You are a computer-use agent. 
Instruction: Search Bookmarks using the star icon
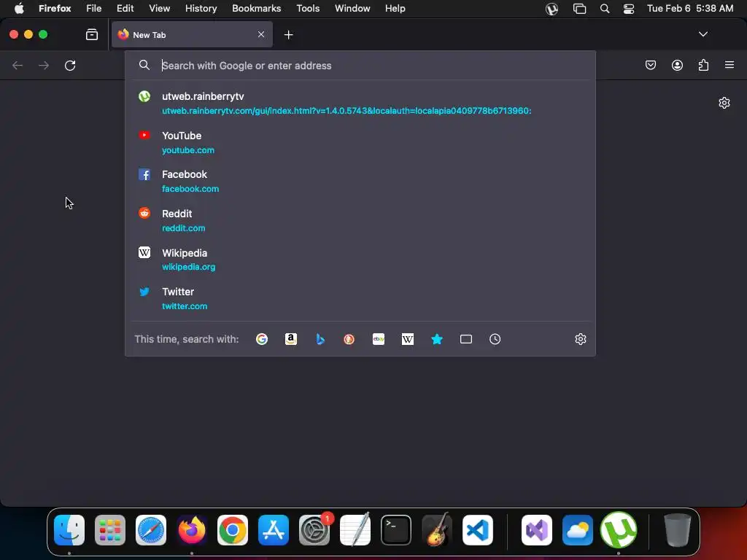click(437, 339)
